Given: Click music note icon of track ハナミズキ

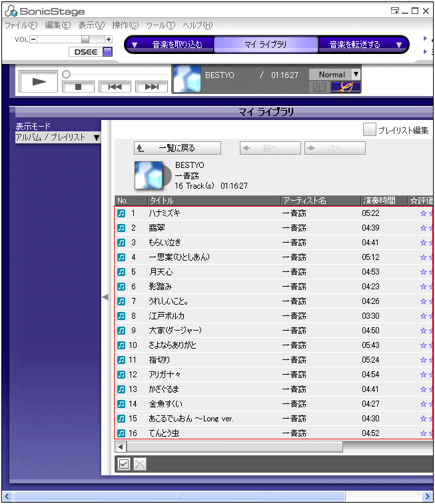Looking at the screenshot, I should [x=121, y=213].
